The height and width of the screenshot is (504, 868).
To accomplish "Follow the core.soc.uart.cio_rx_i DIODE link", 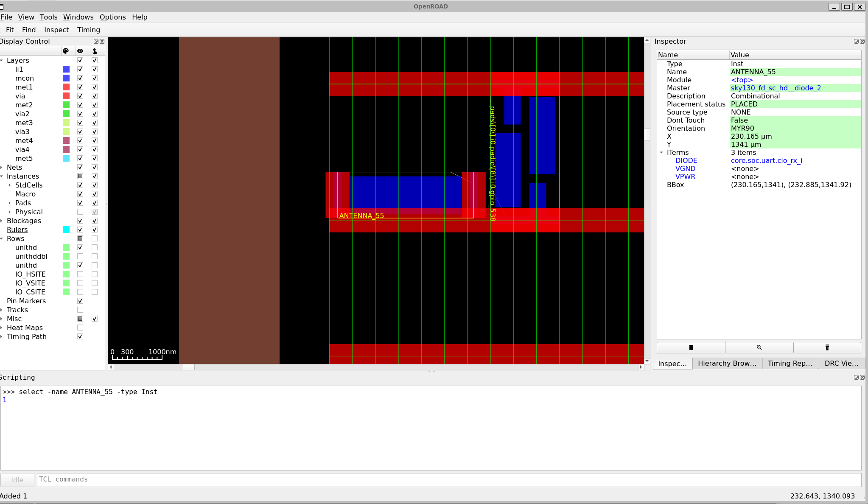I will [766, 160].
